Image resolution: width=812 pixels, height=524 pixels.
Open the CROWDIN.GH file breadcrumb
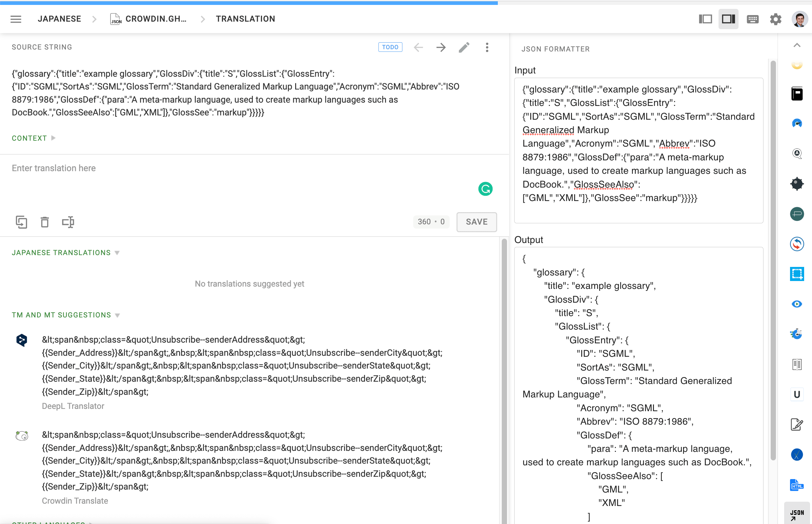point(156,19)
